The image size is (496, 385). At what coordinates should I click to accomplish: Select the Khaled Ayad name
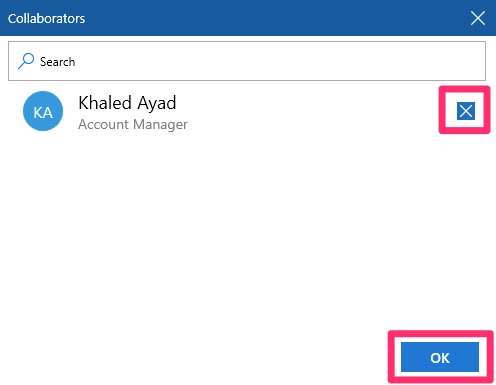[127, 103]
